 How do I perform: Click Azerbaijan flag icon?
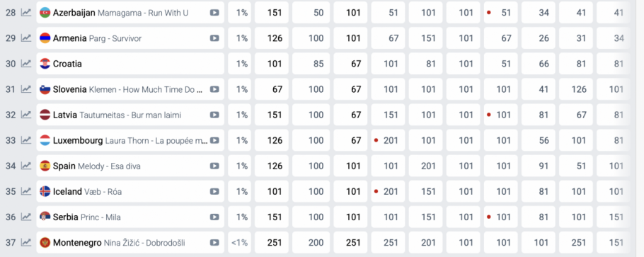tap(45, 13)
